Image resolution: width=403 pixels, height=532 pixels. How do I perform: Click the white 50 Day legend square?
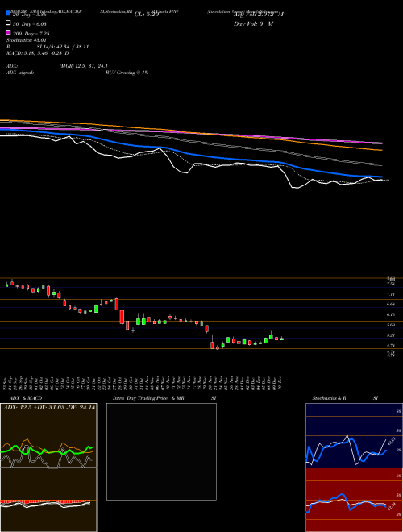coord(8,23)
